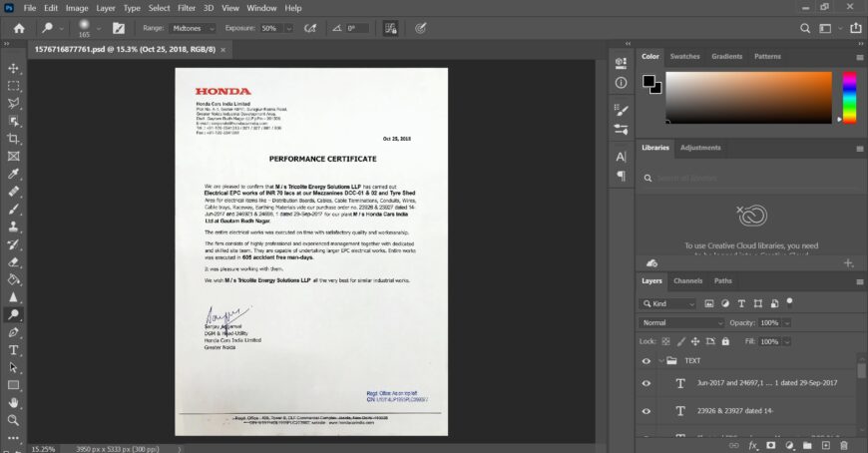Click Add a layer style fx button

pyautogui.click(x=753, y=445)
